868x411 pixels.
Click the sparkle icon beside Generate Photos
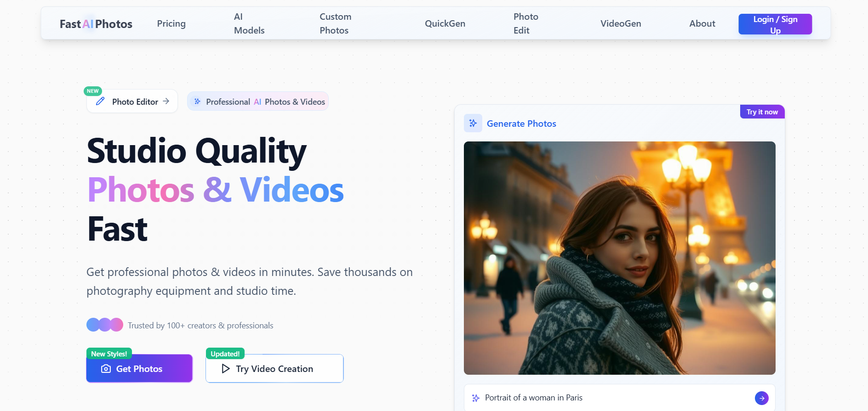[x=473, y=123]
